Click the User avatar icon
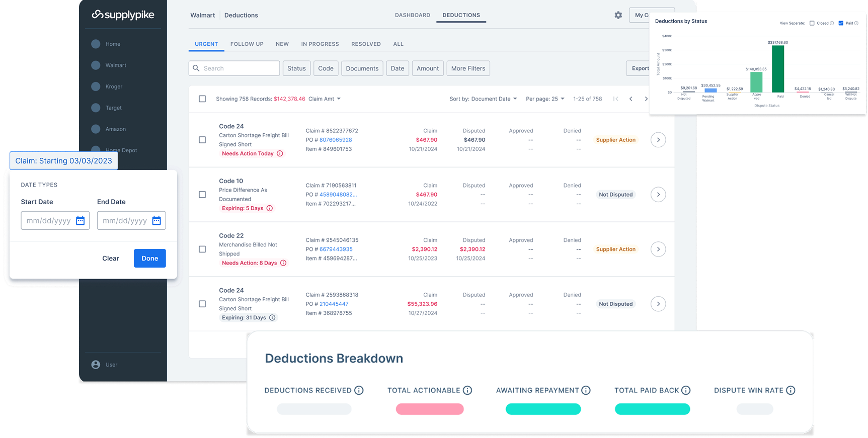The image size is (868, 438). tap(96, 365)
